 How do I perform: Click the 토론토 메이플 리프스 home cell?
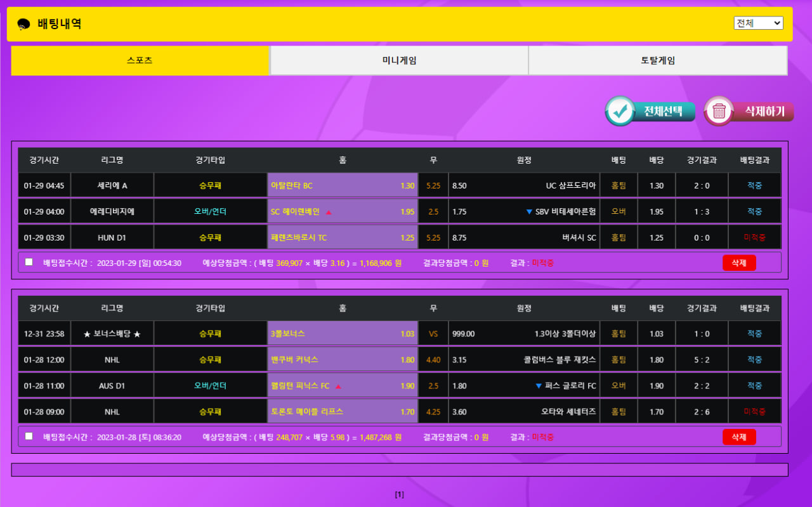pos(343,412)
